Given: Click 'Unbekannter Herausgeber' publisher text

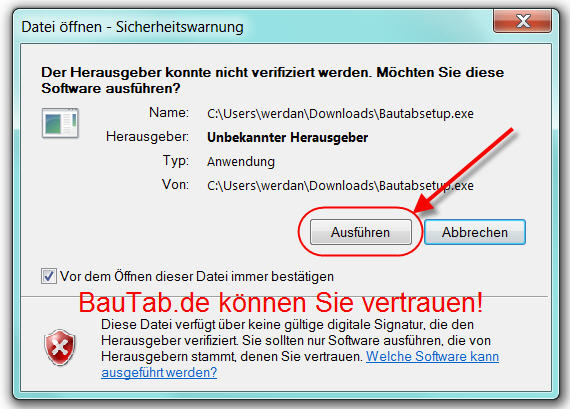Looking at the screenshot, I should [x=288, y=138].
